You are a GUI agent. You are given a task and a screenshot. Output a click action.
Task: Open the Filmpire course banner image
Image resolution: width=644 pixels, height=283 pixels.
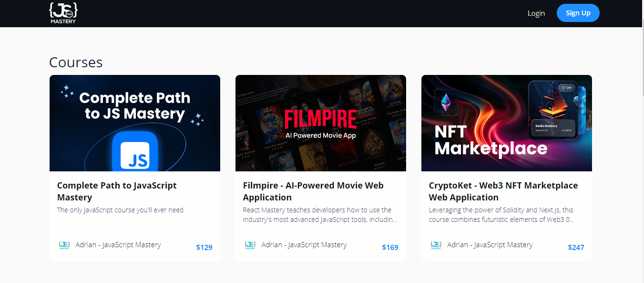pos(321,123)
